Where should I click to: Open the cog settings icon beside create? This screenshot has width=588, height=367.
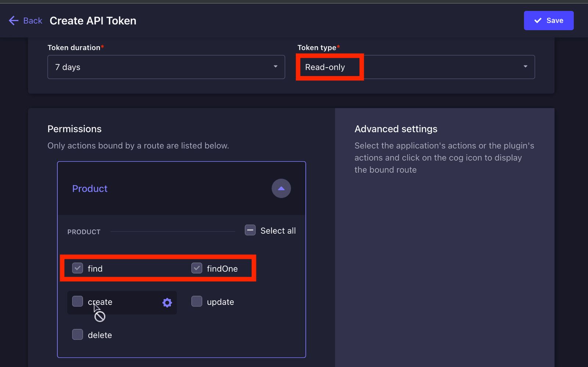coord(167,302)
